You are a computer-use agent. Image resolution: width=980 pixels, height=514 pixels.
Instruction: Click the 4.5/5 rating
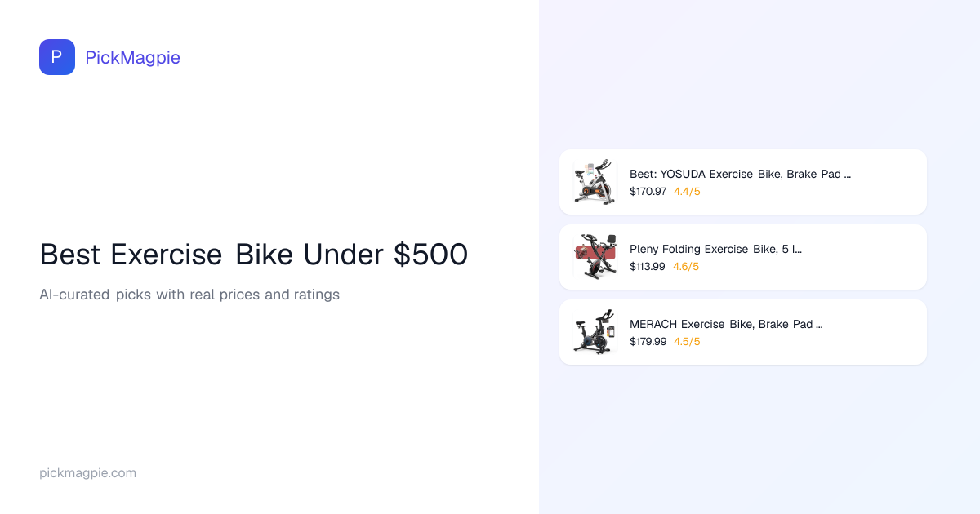tap(687, 342)
